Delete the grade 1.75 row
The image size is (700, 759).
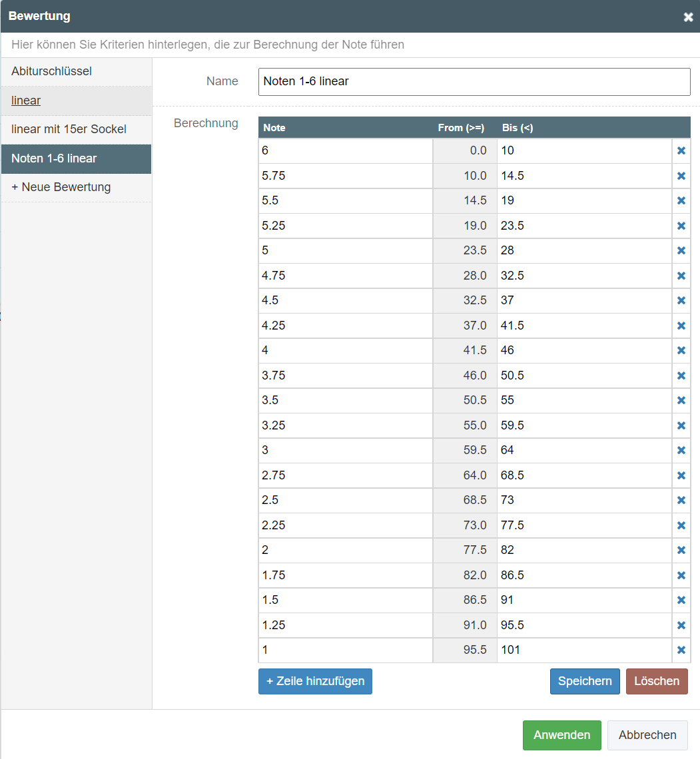tap(681, 575)
